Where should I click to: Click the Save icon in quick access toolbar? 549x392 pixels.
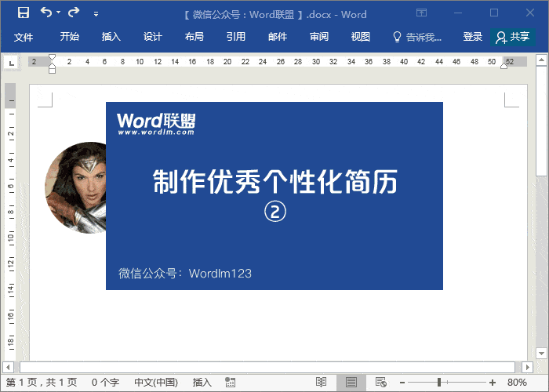(x=24, y=13)
